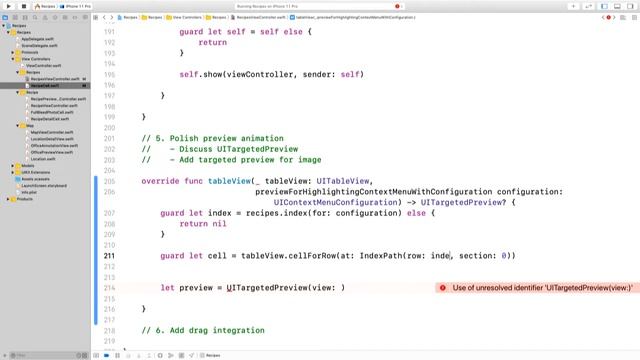Select the Report navigator tab

point(85,18)
